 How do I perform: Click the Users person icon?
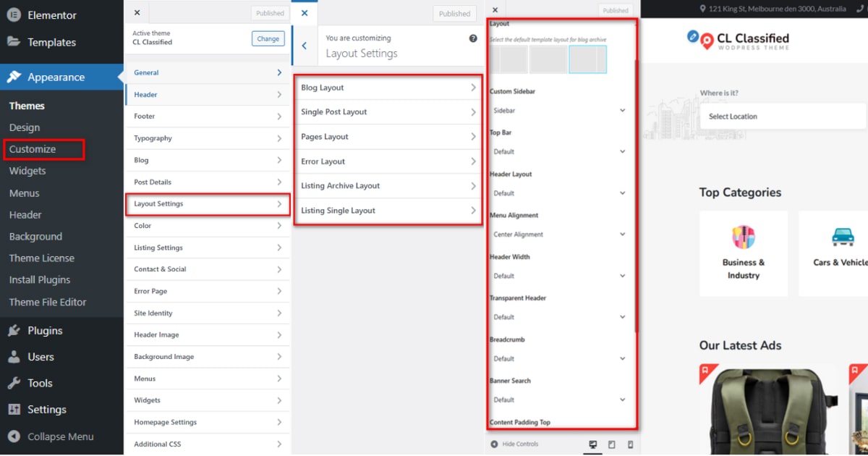coord(14,357)
